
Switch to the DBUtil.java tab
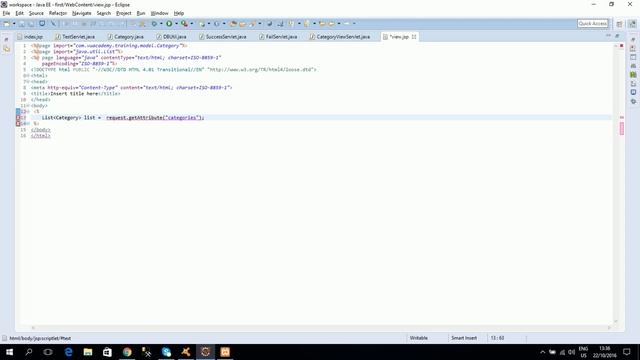(172, 37)
